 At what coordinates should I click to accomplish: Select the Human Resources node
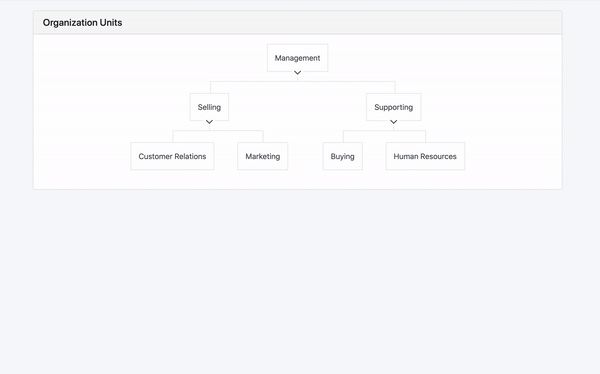click(425, 156)
